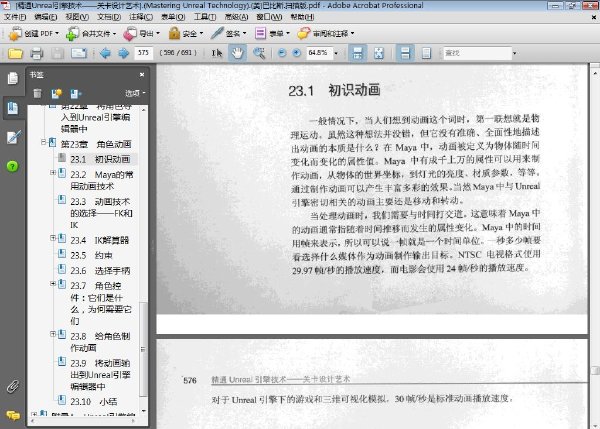Open the 编辑(E) menu
The height and width of the screenshot is (429, 600).
[x=46, y=17]
